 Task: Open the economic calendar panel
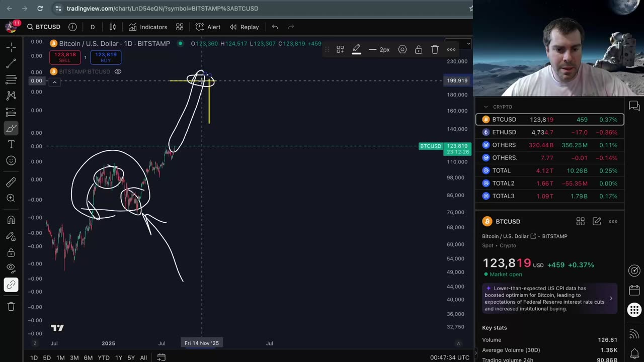[634, 290]
